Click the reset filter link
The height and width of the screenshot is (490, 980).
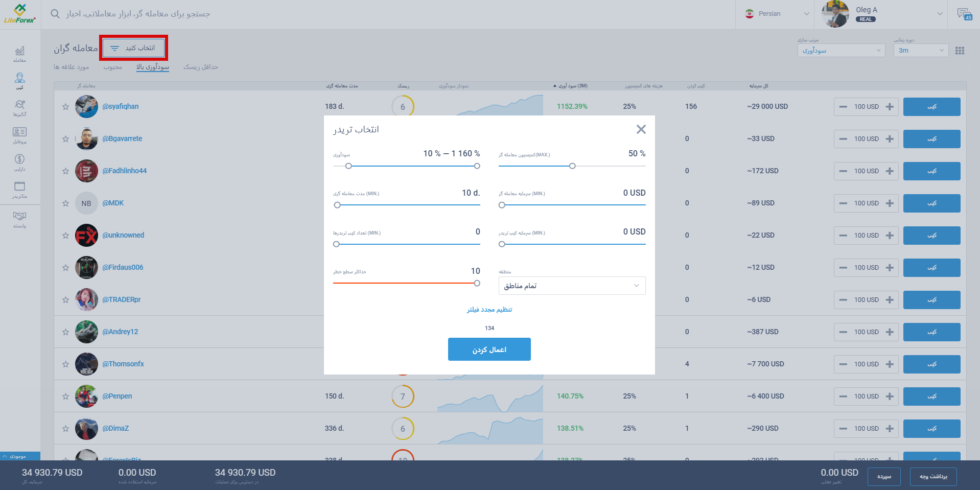coord(489,310)
